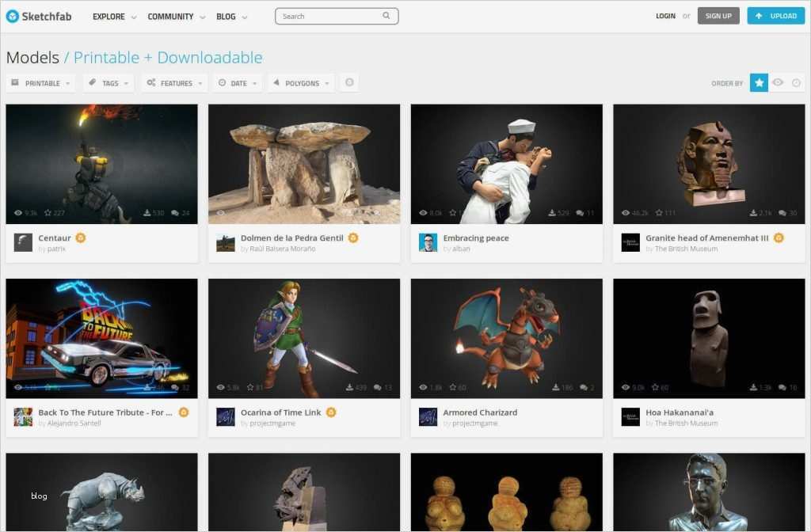Click alban's avatar under Embracing peace
The image size is (811, 532).
[428, 242]
